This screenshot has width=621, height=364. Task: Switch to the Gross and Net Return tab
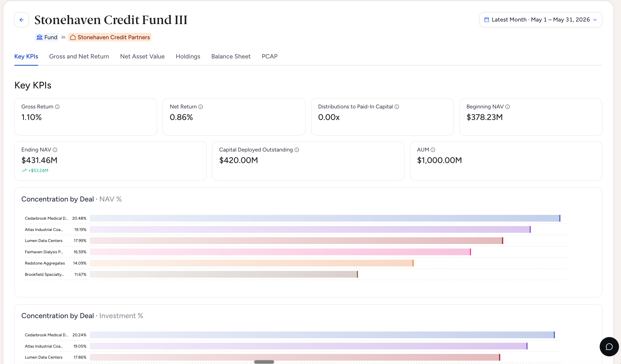(x=79, y=56)
